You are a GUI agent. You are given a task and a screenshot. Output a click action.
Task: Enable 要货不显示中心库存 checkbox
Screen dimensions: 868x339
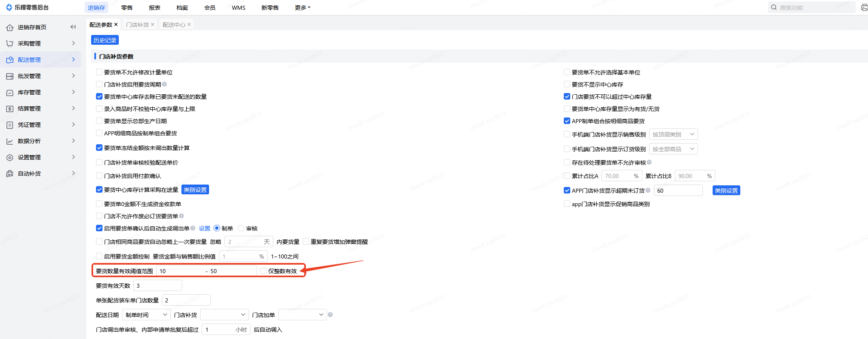pos(567,84)
